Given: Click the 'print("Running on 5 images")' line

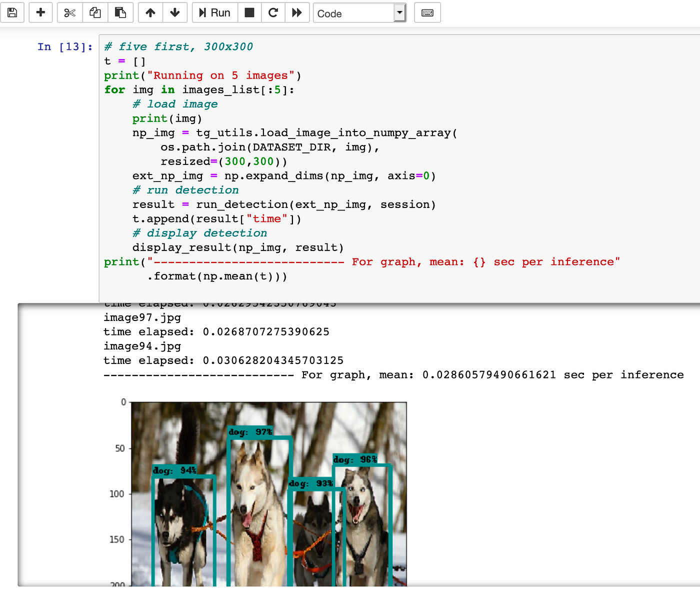Looking at the screenshot, I should [x=202, y=76].
